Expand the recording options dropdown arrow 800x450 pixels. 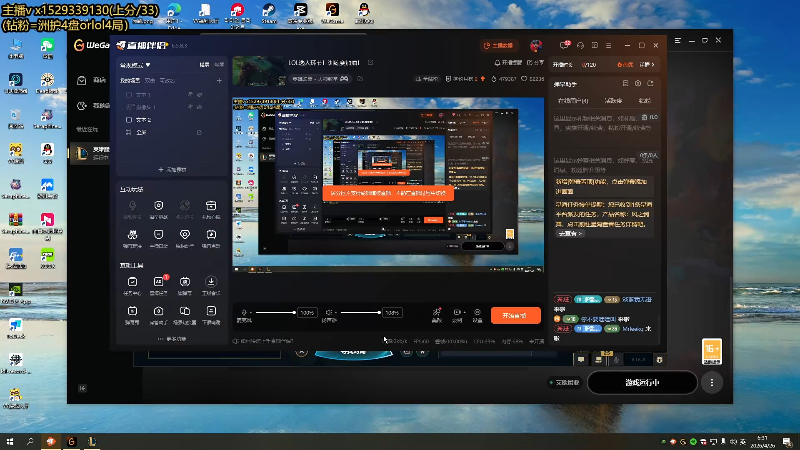coord(464,312)
